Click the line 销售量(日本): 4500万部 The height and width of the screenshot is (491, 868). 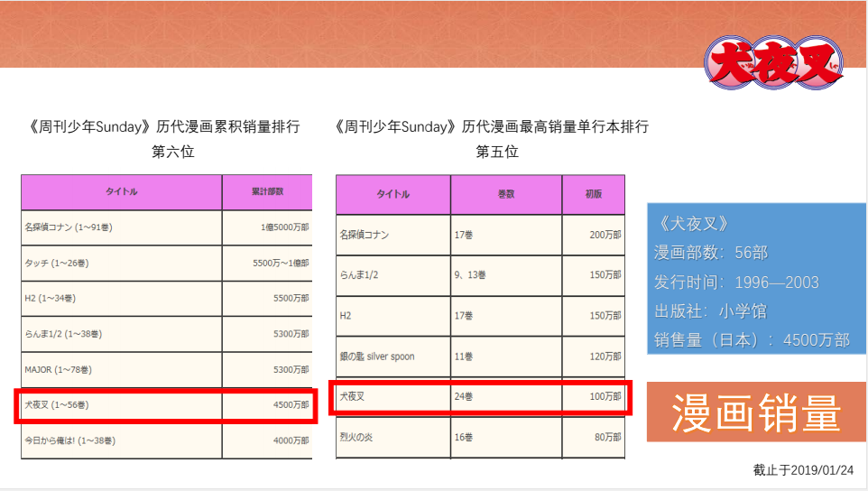click(752, 340)
